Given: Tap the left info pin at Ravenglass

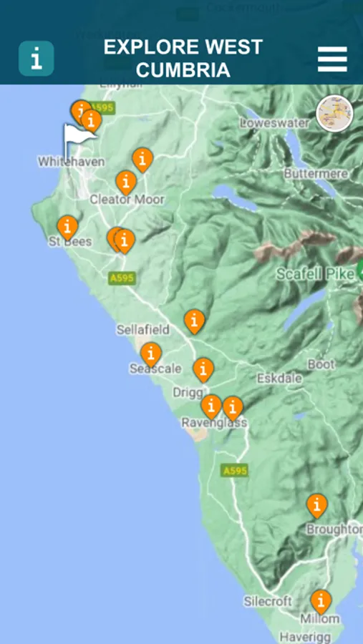Looking at the screenshot, I should (211, 406).
